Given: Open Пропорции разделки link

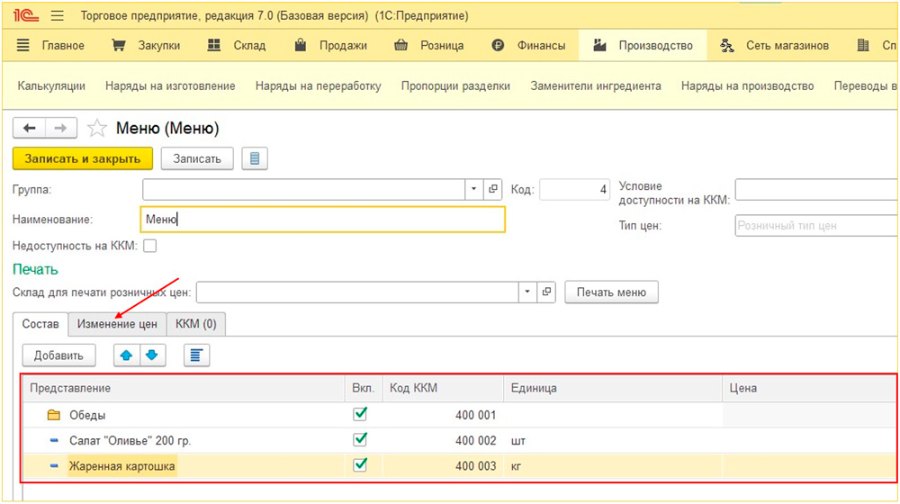Looking at the screenshot, I should [x=455, y=86].
